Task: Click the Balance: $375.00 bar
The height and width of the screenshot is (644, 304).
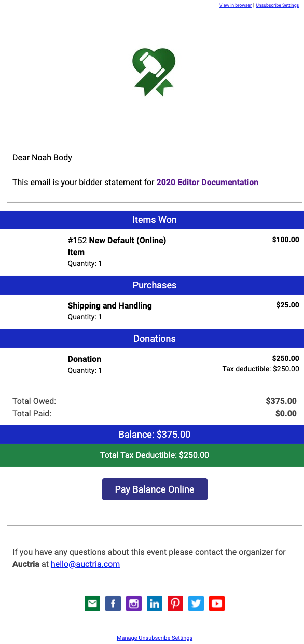Action: tap(152, 435)
